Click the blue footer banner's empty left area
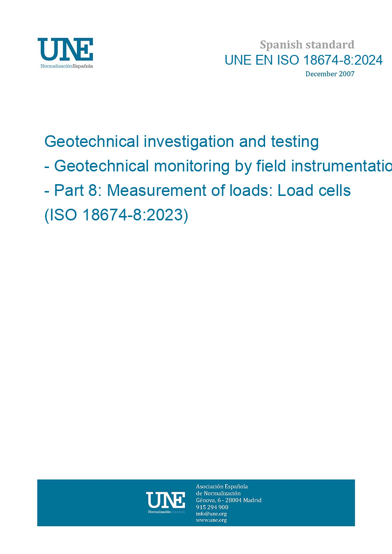 [90, 503]
